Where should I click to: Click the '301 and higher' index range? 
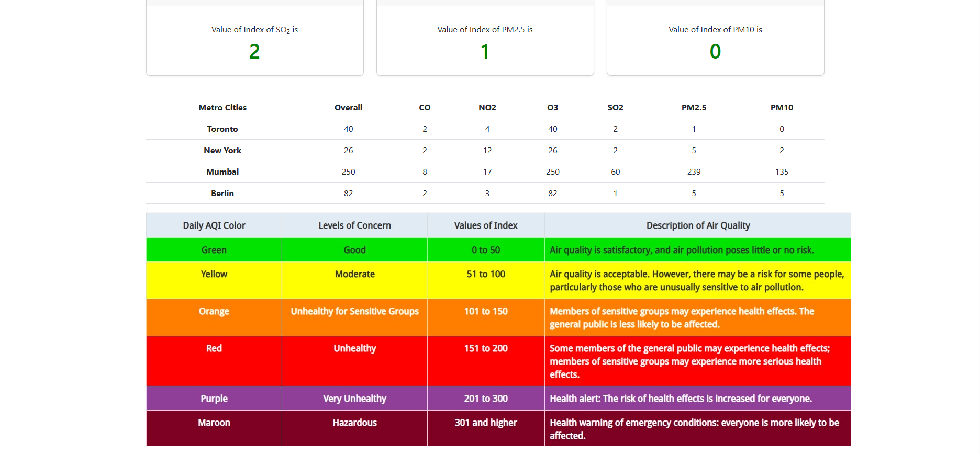[x=486, y=428]
